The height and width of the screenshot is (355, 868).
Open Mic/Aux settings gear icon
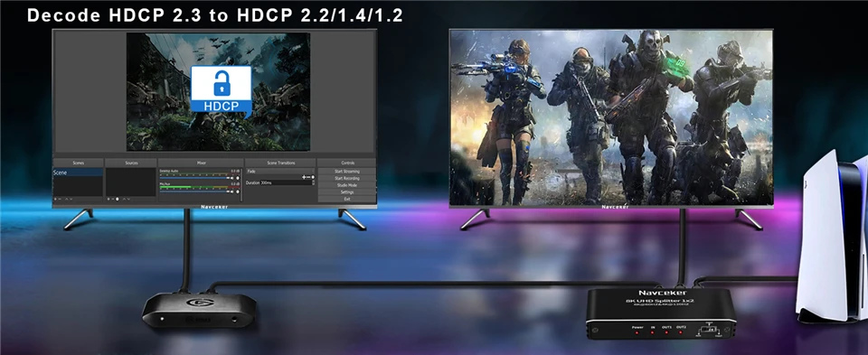(238, 192)
